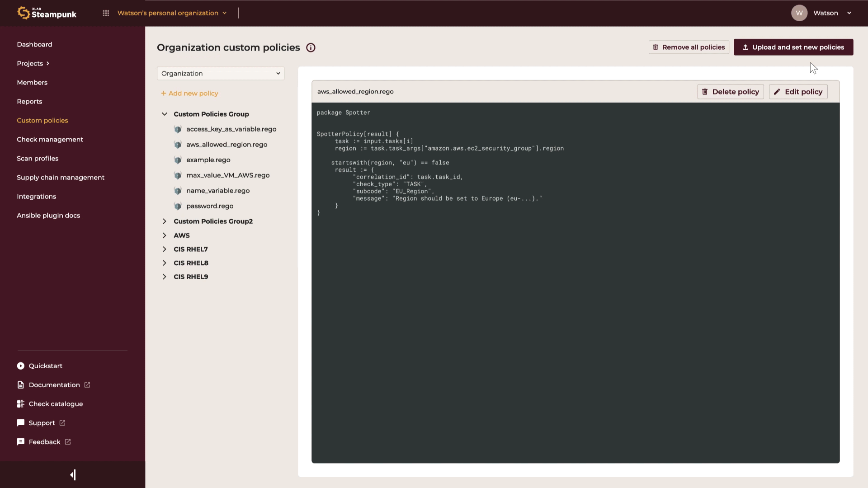Click the Steampunk logo

47,13
